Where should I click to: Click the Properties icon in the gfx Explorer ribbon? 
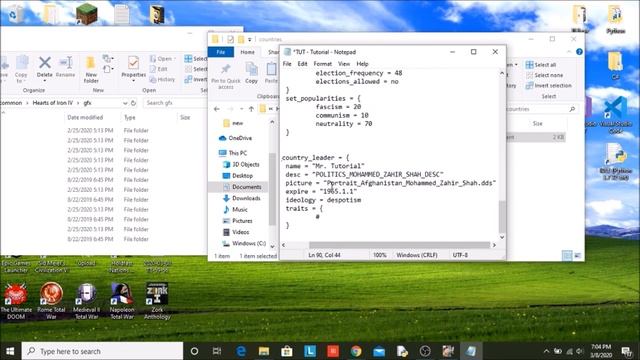(133, 63)
